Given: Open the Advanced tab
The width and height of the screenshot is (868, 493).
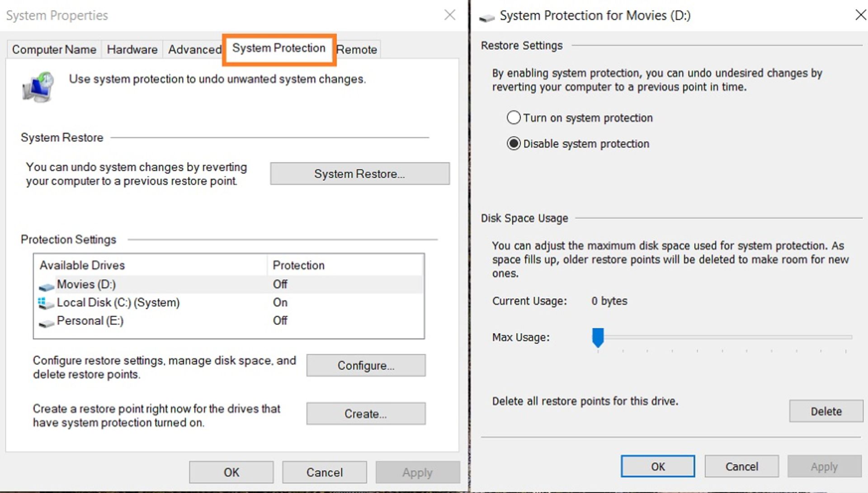Looking at the screenshot, I should pyautogui.click(x=193, y=49).
